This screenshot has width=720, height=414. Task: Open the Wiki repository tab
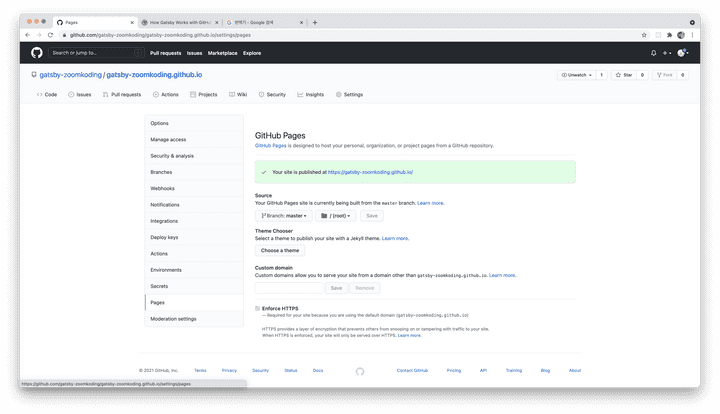pos(238,95)
